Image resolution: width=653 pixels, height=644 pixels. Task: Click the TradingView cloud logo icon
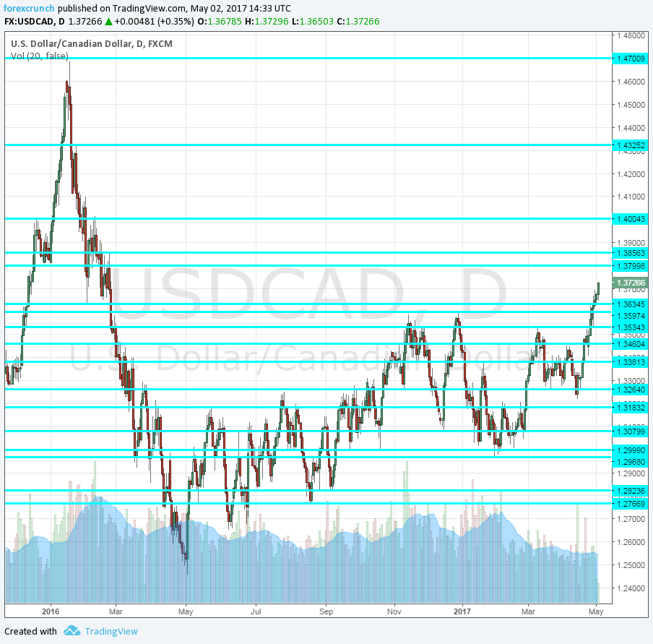(72, 631)
